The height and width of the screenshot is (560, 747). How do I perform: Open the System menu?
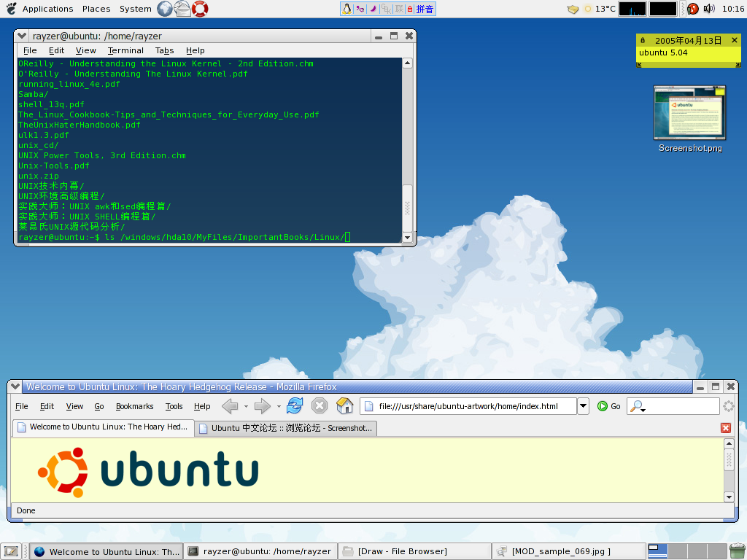coord(135,9)
